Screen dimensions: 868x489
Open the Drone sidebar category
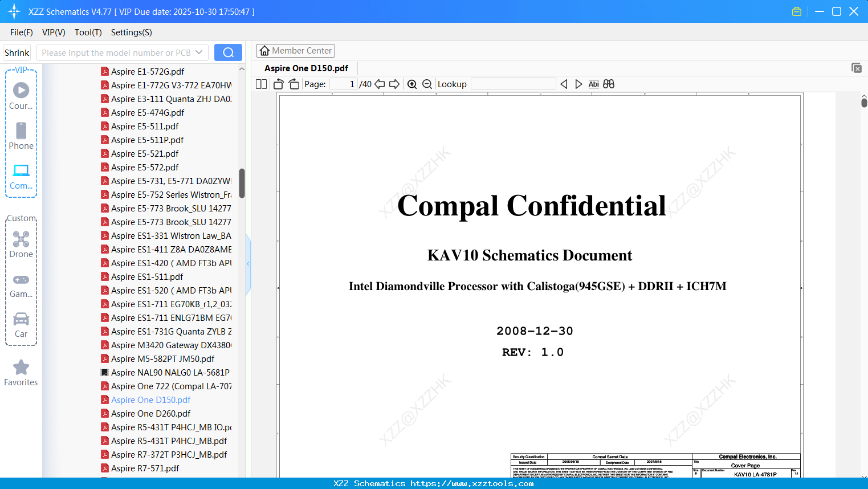21,244
